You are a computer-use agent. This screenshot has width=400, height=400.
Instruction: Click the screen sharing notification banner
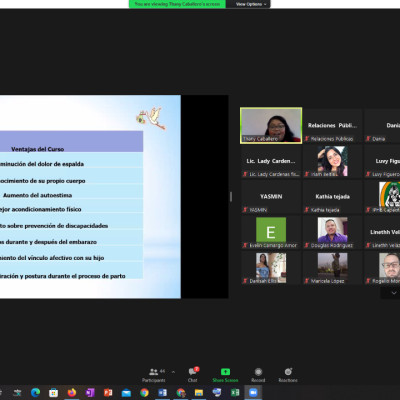[177, 4]
